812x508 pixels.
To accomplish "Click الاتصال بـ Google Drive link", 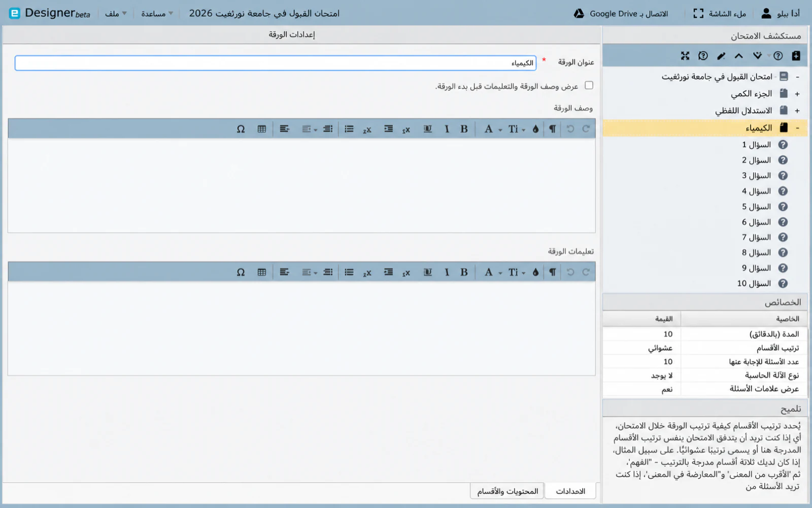I will click(628, 14).
